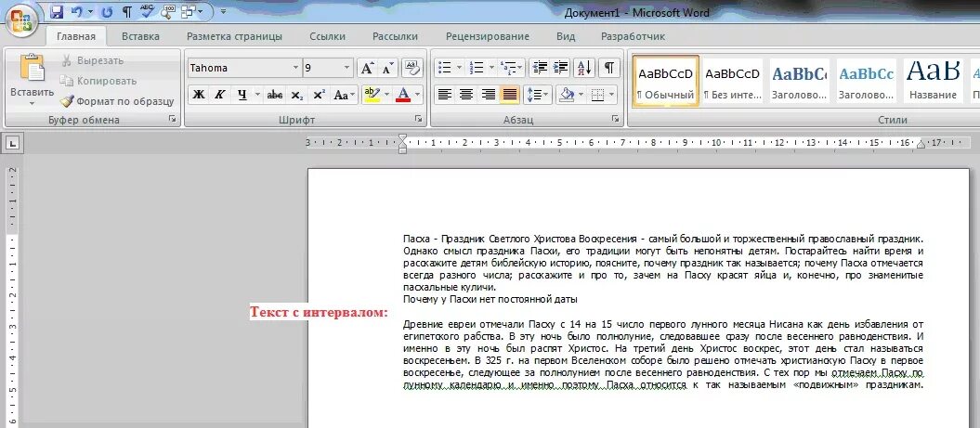Align text right

(x=488, y=95)
